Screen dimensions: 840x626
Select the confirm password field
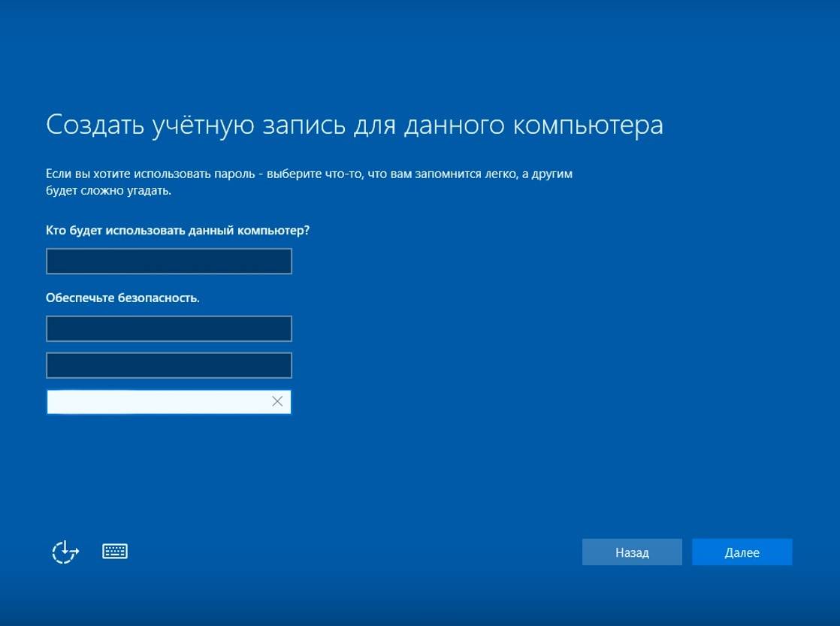(x=169, y=365)
